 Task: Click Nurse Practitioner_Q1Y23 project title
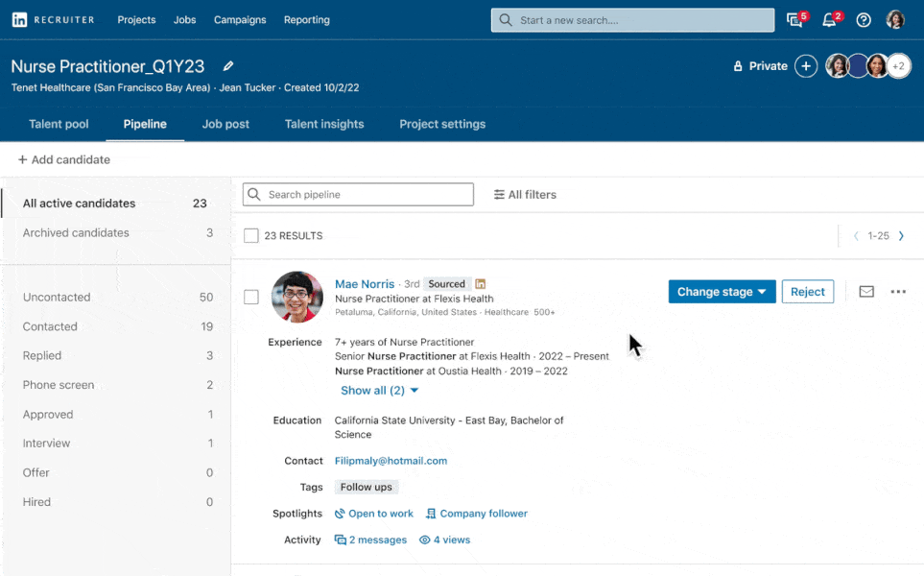click(x=107, y=66)
